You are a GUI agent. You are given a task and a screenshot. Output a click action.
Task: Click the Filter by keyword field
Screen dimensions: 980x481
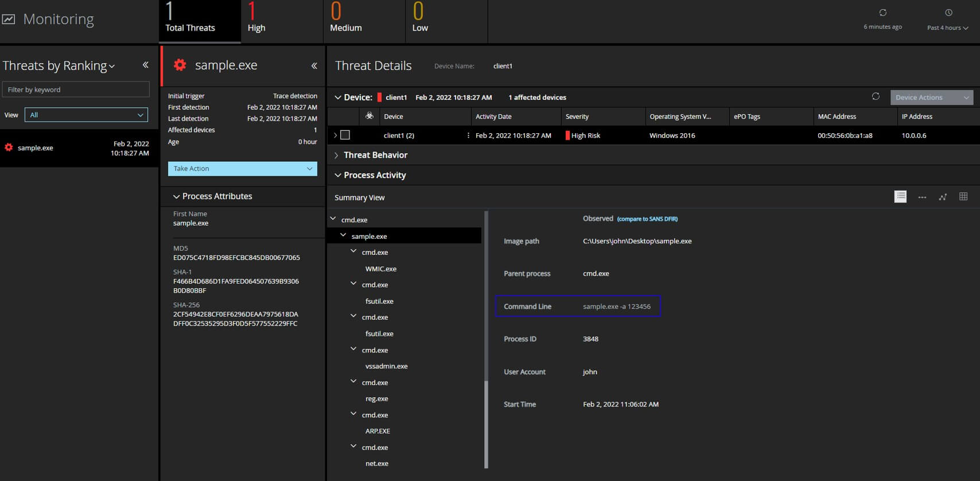(x=76, y=90)
